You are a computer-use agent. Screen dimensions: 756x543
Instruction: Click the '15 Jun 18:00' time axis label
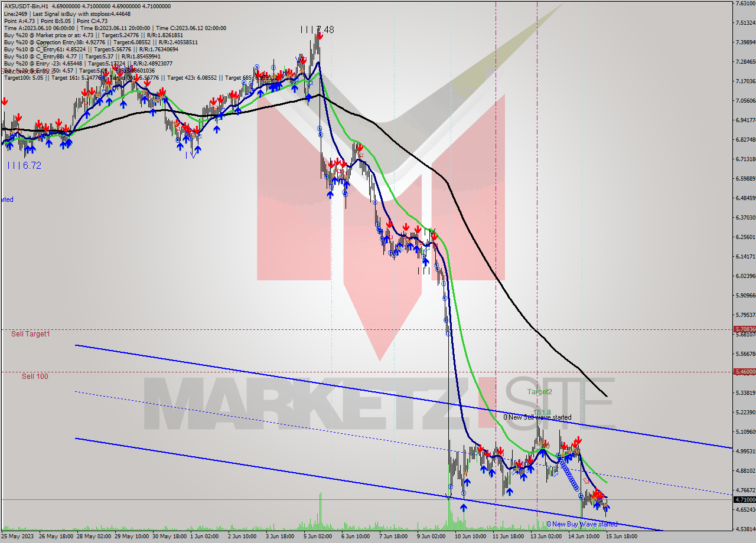pos(623,537)
